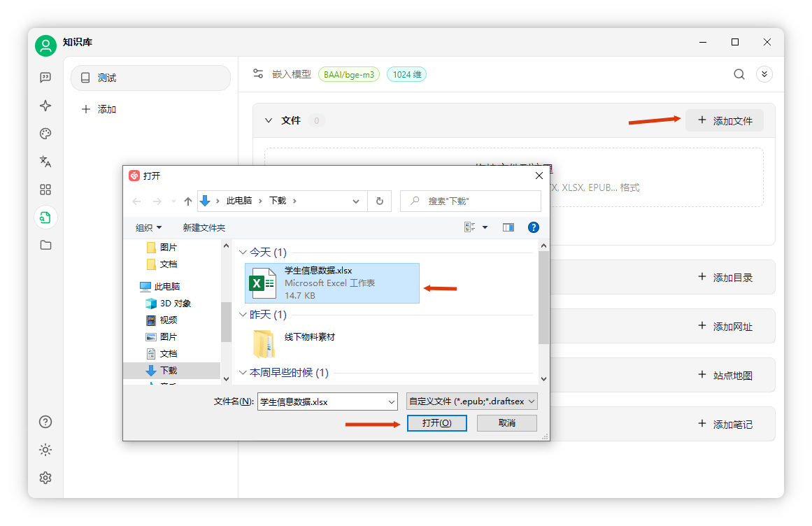Screen dimensions: 812x526
Task: Open the 自定义文件 file type dropdown
Action: (x=472, y=401)
